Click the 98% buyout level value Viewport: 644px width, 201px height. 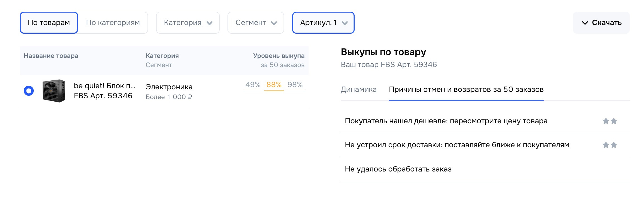click(x=295, y=85)
